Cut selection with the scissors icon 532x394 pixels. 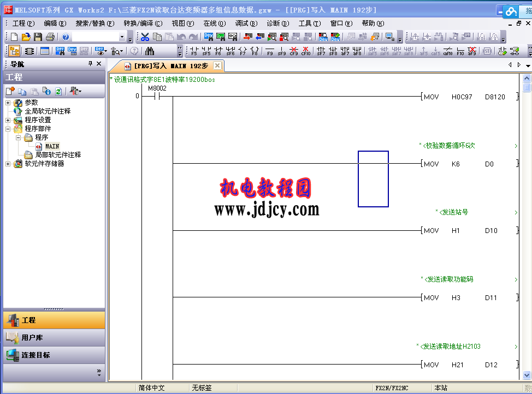coord(145,37)
